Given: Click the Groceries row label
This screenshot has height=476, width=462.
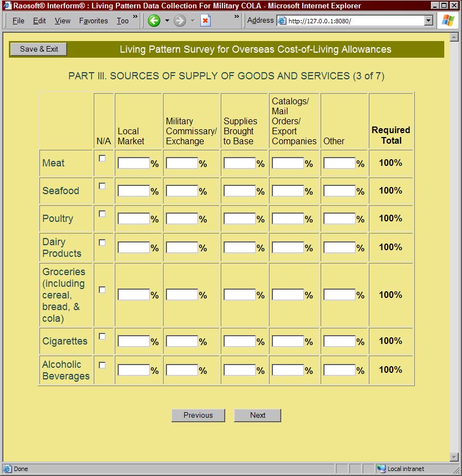Looking at the screenshot, I should coord(64,295).
